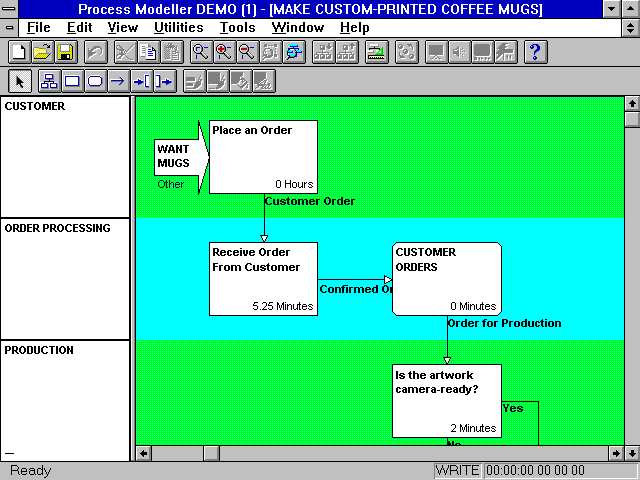640x480 pixels.
Task: Click the CUSTOMER ORDERS store box
Action: click(447, 279)
